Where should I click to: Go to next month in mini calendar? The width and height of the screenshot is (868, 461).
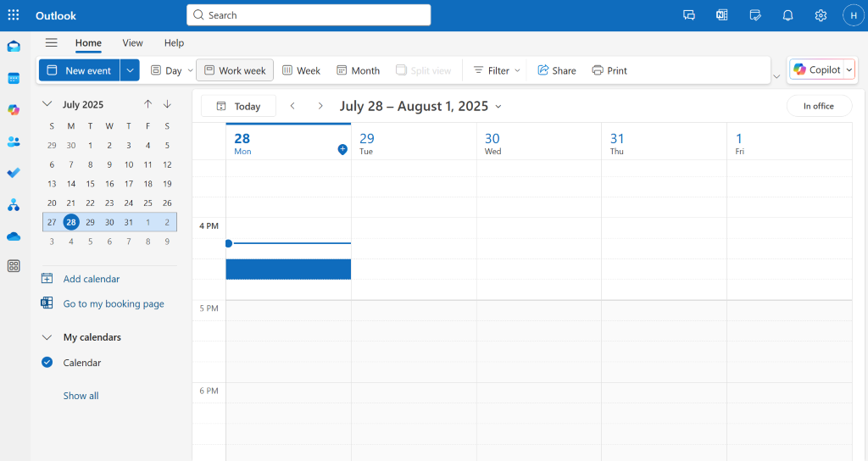pos(167,104)
